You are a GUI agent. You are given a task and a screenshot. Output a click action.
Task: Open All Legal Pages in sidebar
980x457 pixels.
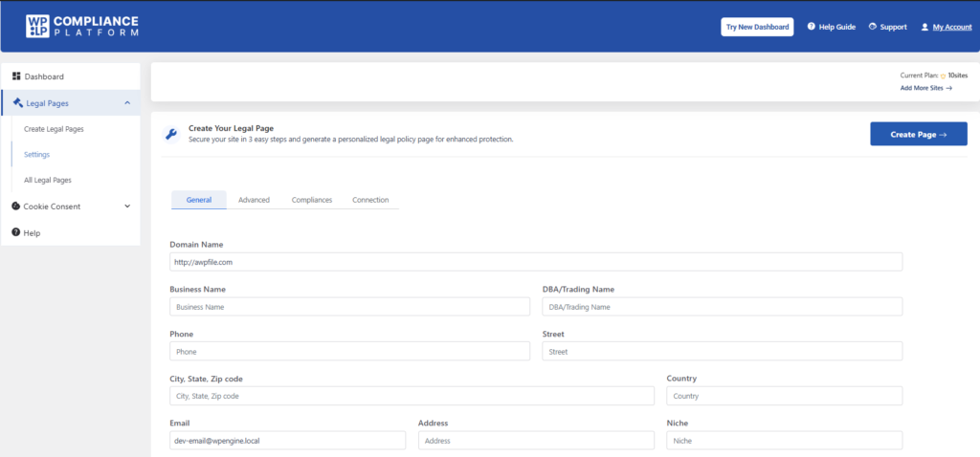pyautogui.click(x=48, y=180)
